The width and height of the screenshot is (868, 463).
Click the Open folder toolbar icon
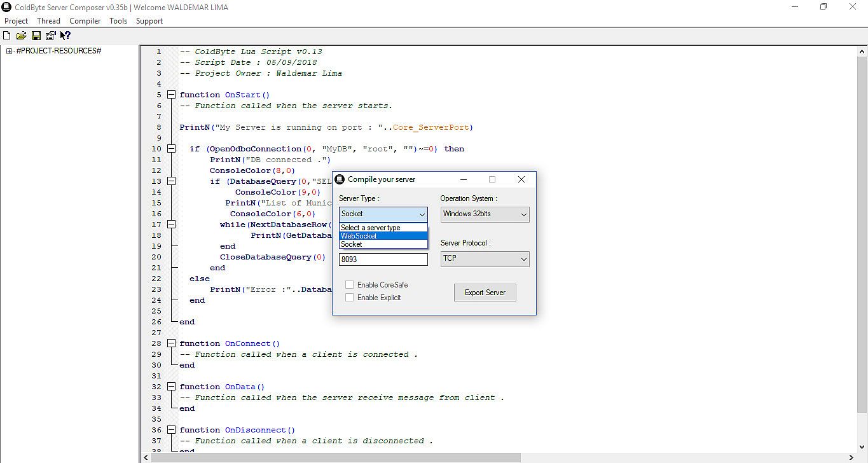pyautogui.click(x=21, y=36)
